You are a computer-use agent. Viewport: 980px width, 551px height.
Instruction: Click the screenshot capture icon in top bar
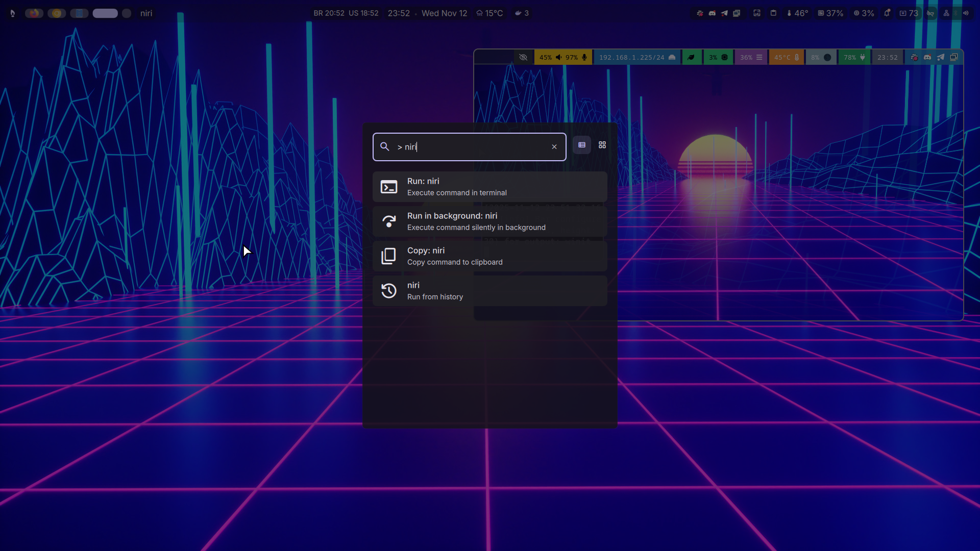tap(757, 13)
